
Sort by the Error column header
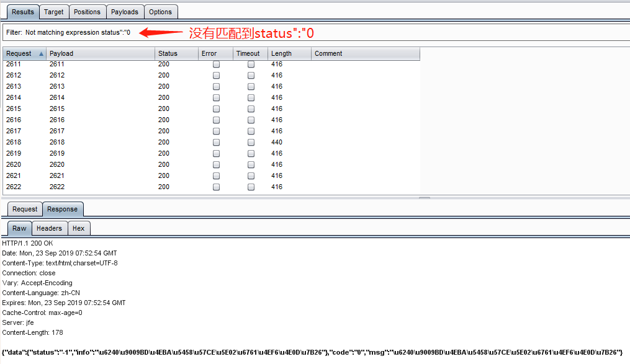coord(216,53)
